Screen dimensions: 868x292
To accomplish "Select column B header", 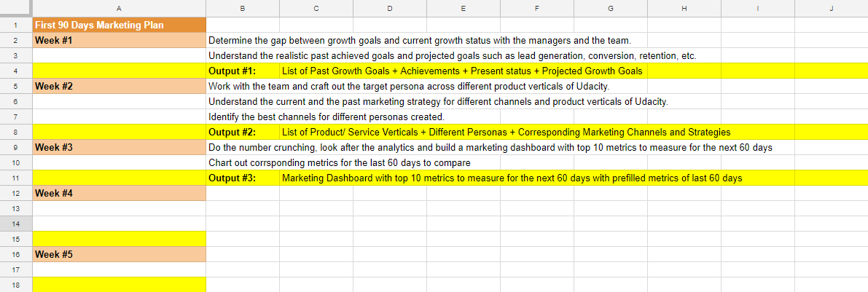I will click(x=243, y=8).
